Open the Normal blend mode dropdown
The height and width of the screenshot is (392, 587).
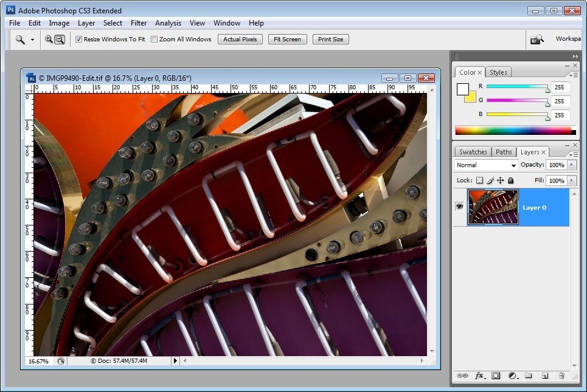click(486, 165)
